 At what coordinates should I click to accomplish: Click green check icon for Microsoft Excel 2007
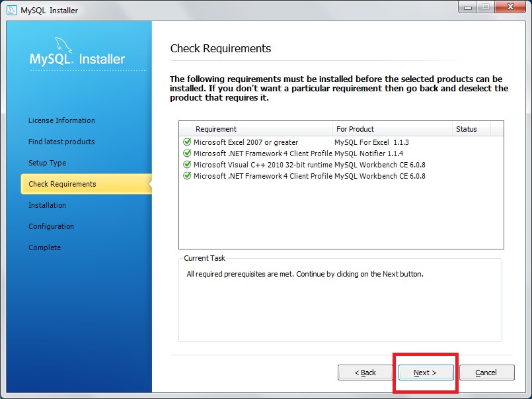click(x=187, y=142)
